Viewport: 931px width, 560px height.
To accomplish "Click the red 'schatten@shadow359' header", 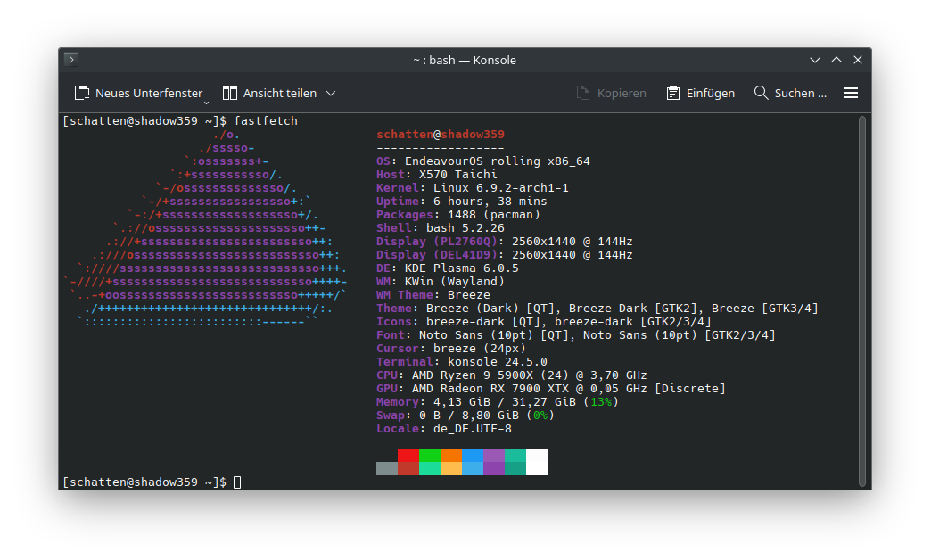I will pyautogui.click(x=441, y=135).
